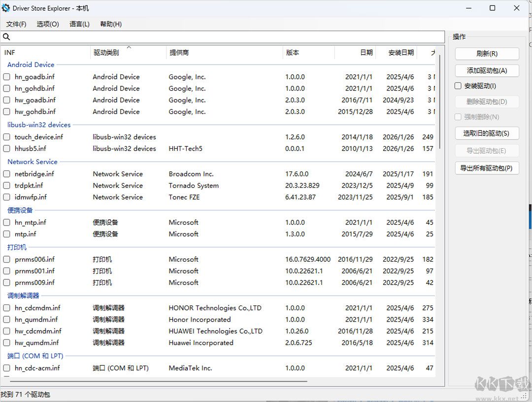Open the 文件(F) menu
Screen dimensions: 532x402
pos(16,24)
